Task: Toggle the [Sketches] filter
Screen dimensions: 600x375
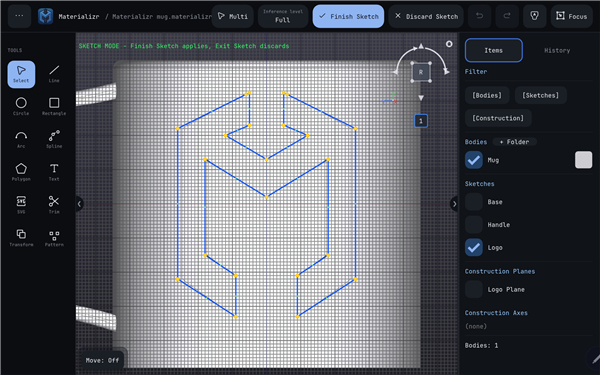Action: click(x=540, y=95)
